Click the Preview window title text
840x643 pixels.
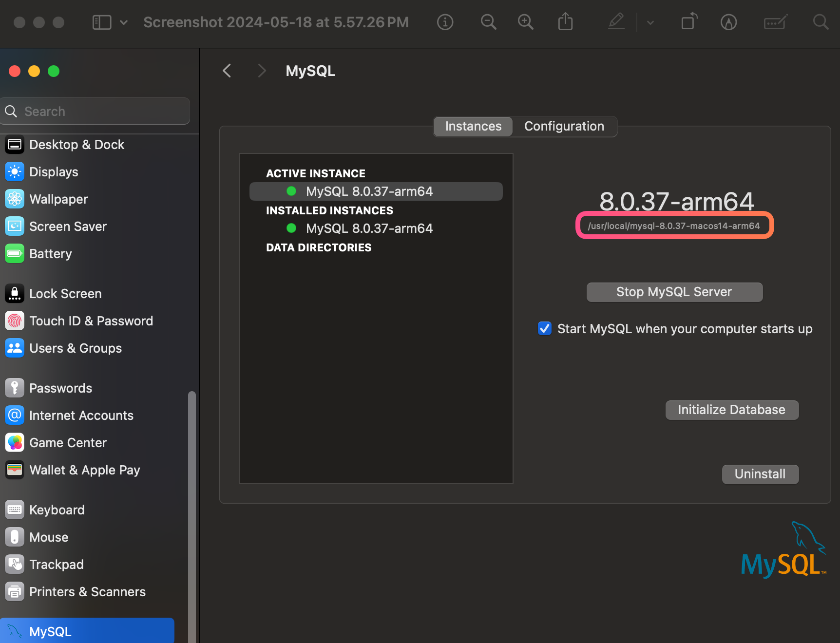point(276,22)
